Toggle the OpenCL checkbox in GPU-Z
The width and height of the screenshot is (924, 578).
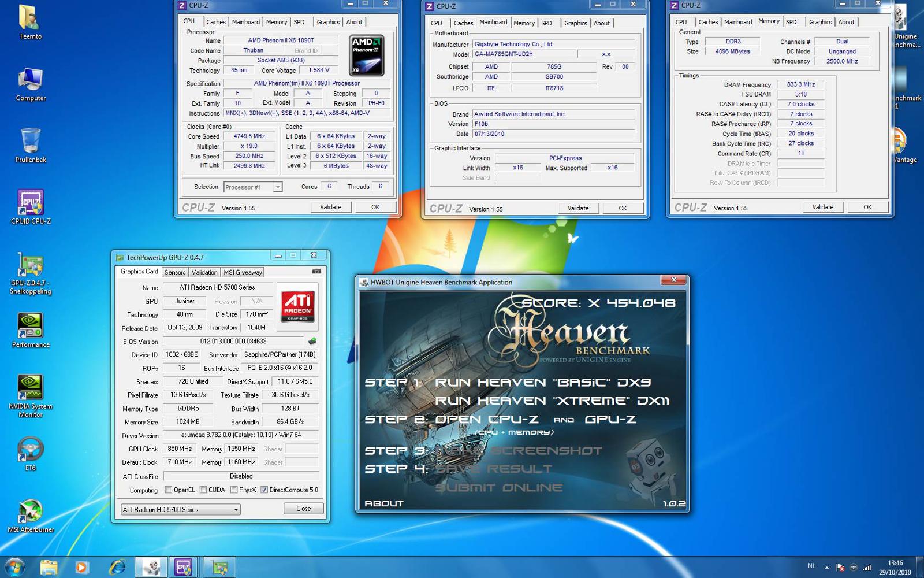(169, 490)
